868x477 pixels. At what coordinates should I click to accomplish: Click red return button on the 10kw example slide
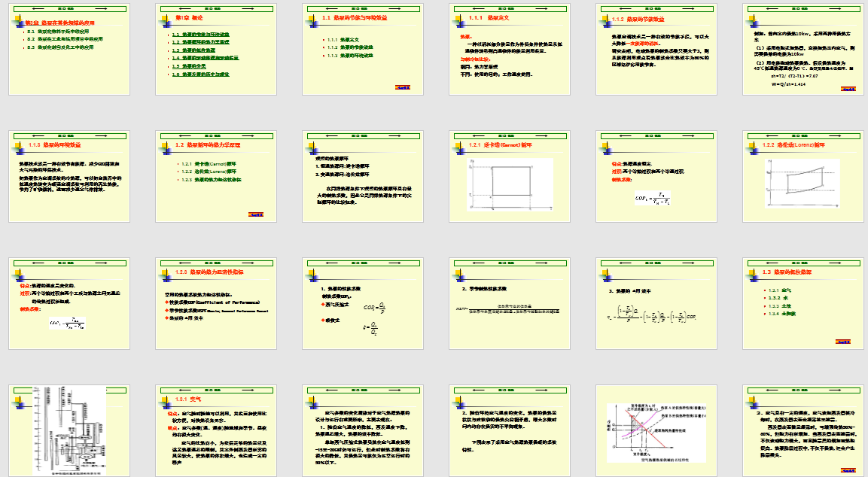(848, 88)
